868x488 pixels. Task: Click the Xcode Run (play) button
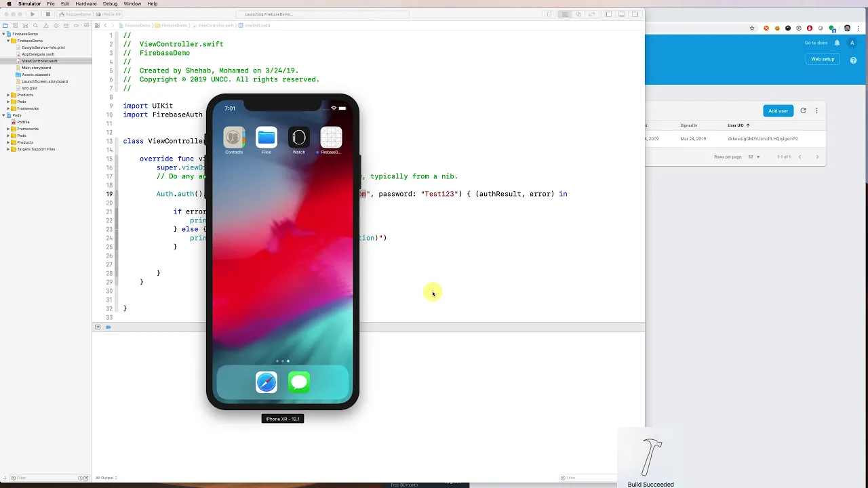click(33, 14)
